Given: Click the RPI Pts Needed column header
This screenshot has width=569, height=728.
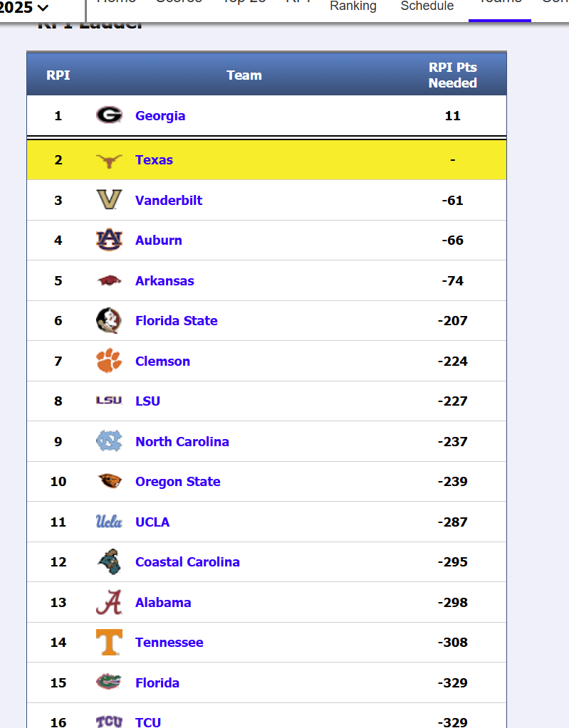Looking at the screenshot, I should click(452, 75).
